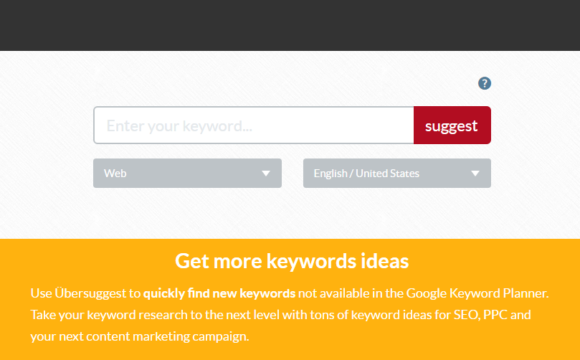Focus the Enter your keyword field
This screenshot has width=580, height=360.
tap(254, 125)
